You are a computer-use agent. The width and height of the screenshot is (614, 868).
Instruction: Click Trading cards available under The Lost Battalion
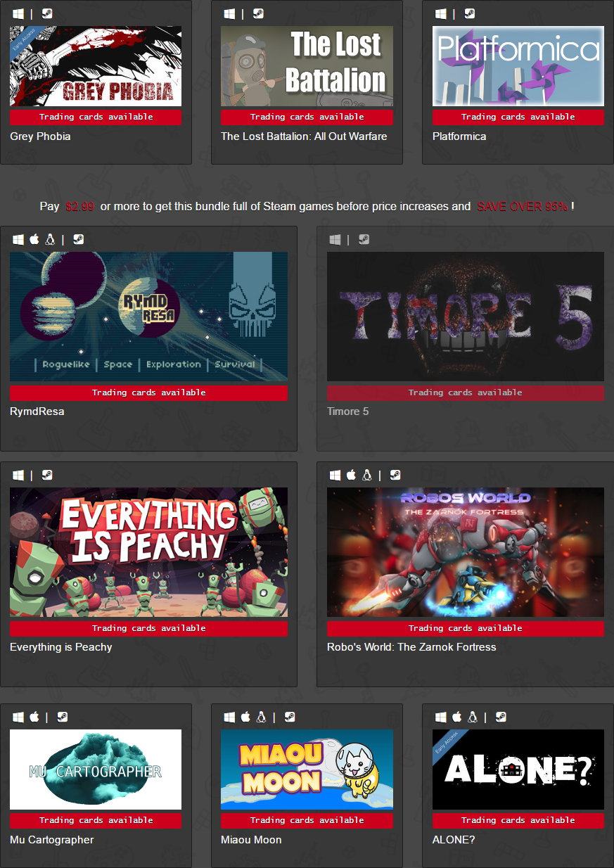coord(307,117)
